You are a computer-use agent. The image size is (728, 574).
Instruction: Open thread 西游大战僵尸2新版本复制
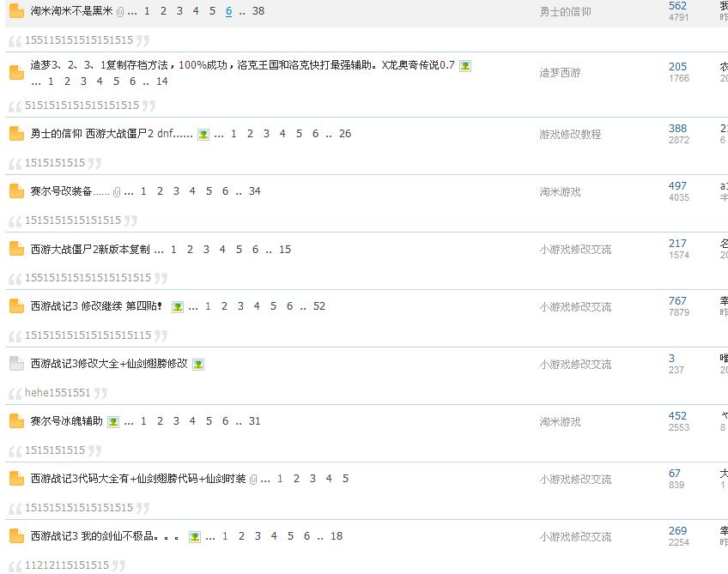coord(90,249)
